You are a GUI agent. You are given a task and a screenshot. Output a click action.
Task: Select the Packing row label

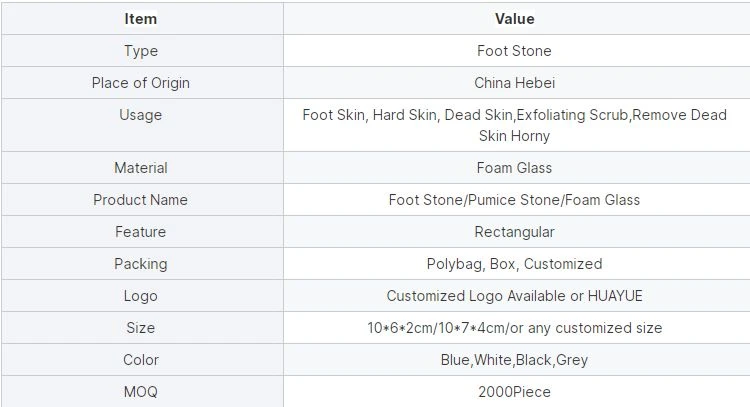[141, 264]
